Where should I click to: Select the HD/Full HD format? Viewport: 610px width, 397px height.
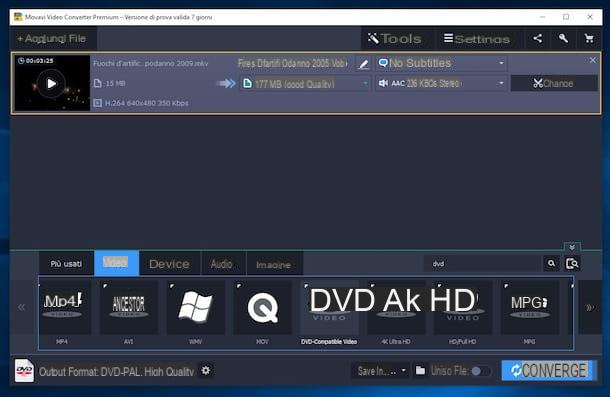(463, 307)
